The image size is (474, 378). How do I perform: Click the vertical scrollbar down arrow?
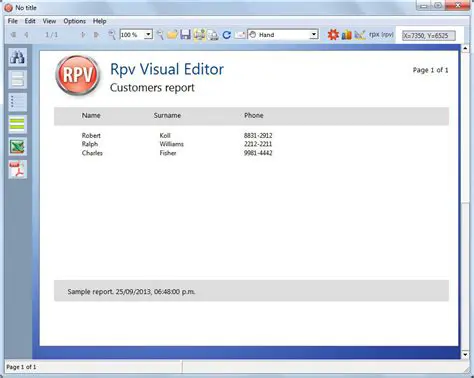pyautogui.click(x=465, y=354)
